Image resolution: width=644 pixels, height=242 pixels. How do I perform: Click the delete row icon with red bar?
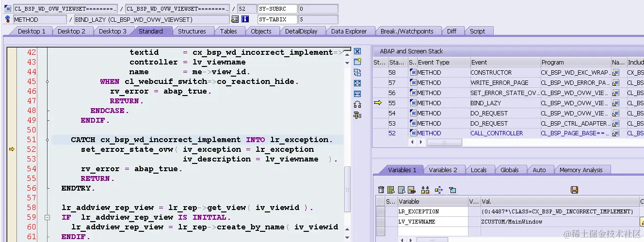click(x=411, y=190)
